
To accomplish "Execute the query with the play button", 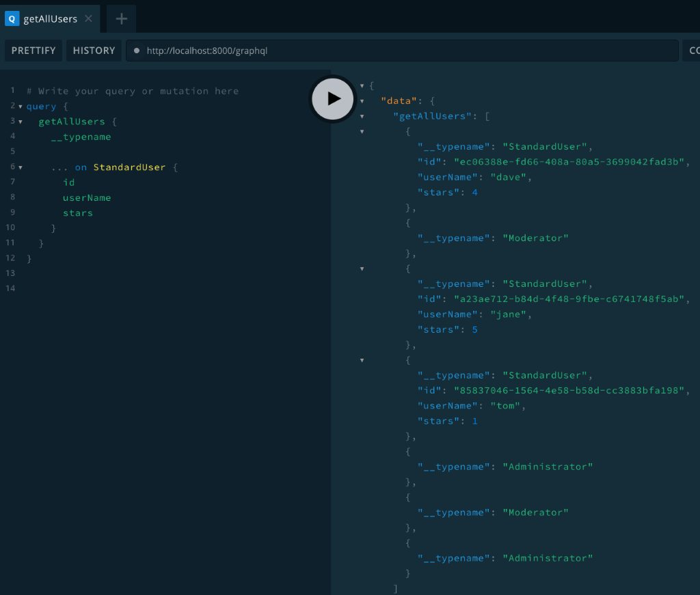I will click(x=332, y=98).
